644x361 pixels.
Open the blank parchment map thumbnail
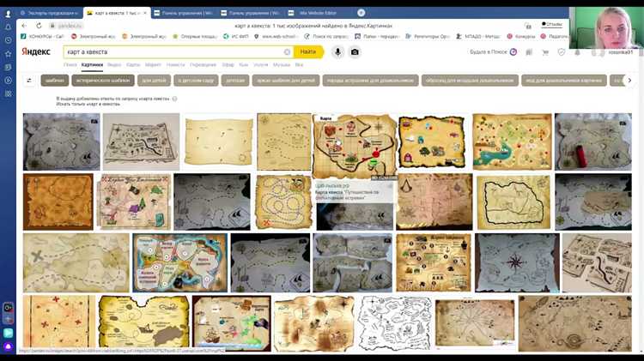pyautogui.click(x=218, y=141)
